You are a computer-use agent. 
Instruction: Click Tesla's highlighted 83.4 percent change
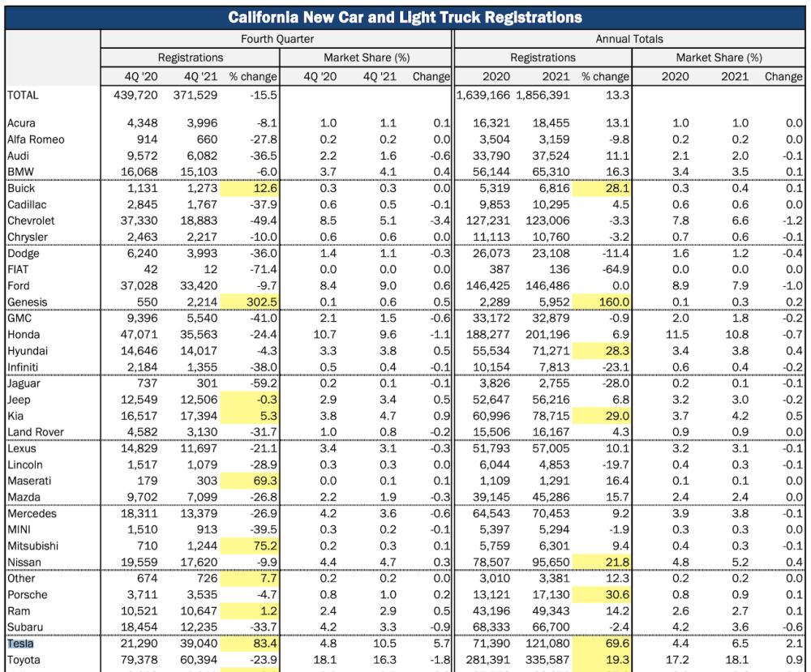(250, 644)
